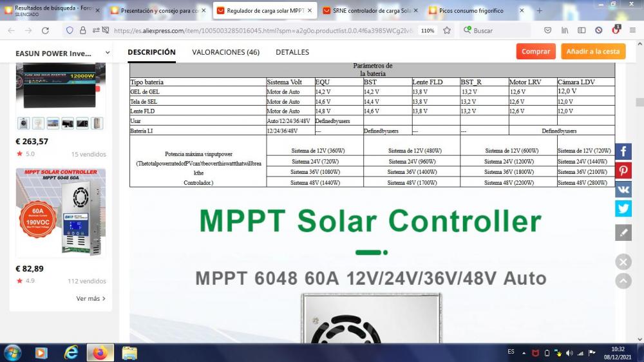
Task: Click Añadir a la cesta button
Action: pyautogui.click(x=592, y=52)
